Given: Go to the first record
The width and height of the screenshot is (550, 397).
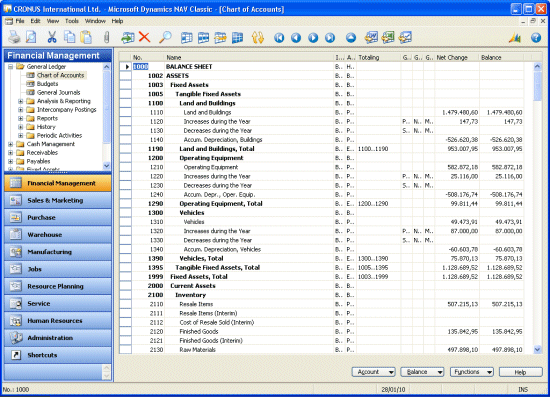Looking at the screenshot, I should 279,38.
